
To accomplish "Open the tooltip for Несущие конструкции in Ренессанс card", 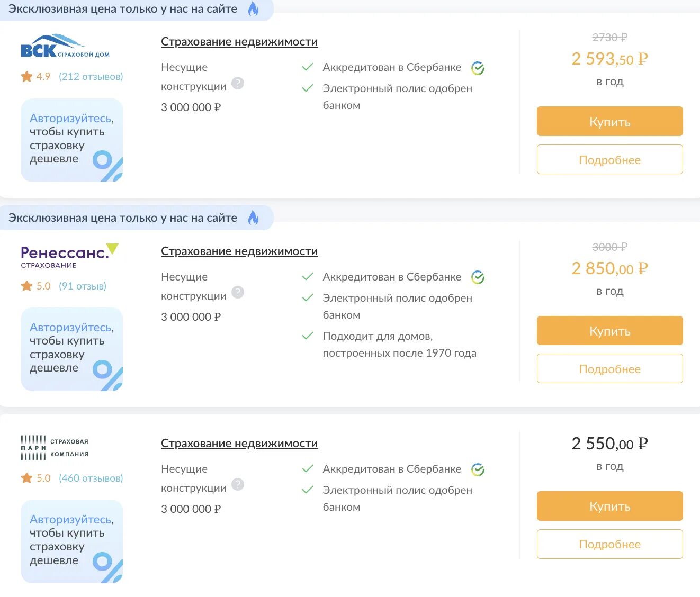I will pyautogui.click(x=237, y=293).
